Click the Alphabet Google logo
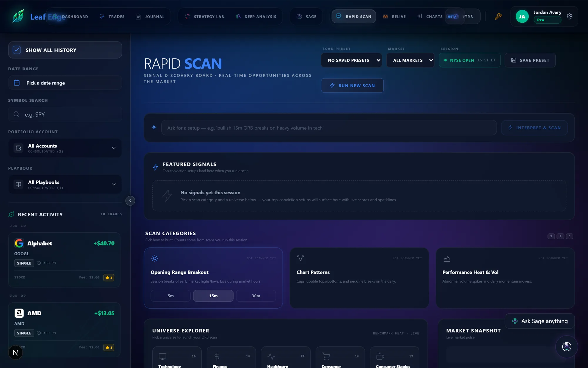 click(x=19, y=243)
